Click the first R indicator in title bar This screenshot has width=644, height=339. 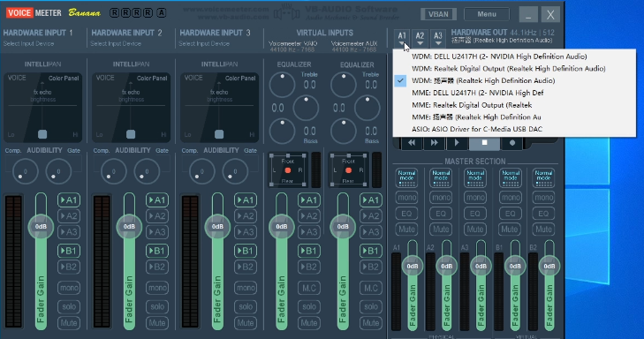115,13
